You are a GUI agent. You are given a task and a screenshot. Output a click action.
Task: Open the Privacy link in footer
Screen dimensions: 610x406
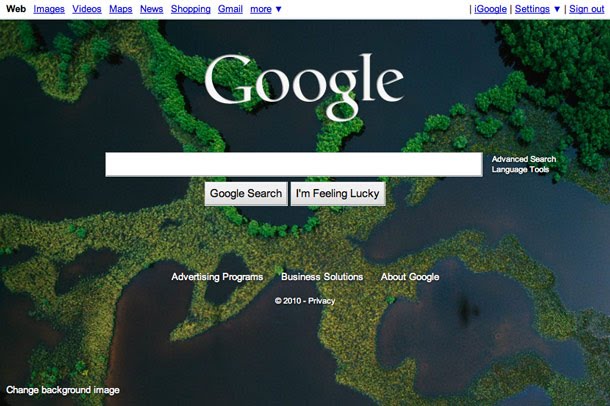coord(321,301)
